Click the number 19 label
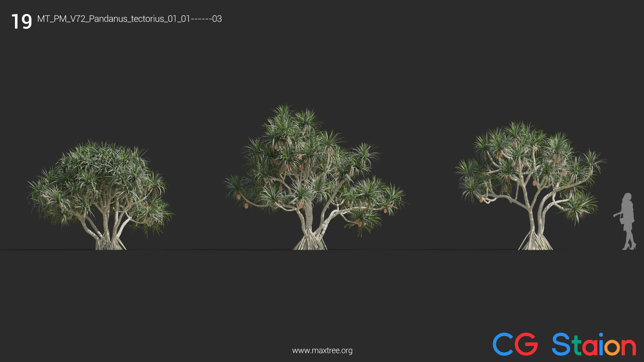 click(22, 22)
